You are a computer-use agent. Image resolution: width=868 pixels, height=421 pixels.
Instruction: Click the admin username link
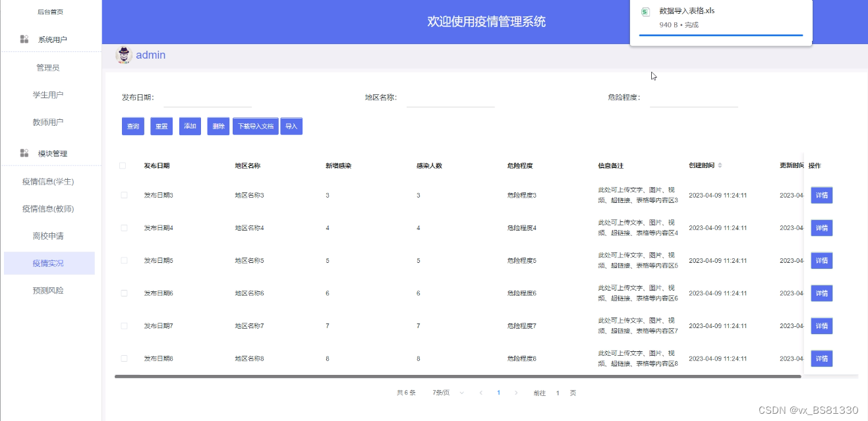click(151, 55)
